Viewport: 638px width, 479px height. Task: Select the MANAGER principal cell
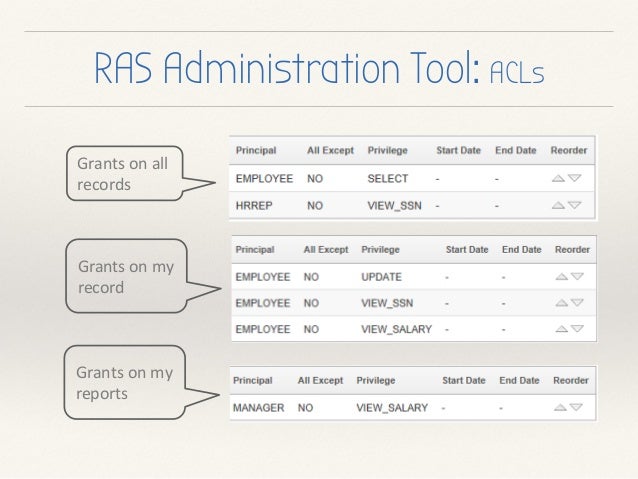[258, 408]
